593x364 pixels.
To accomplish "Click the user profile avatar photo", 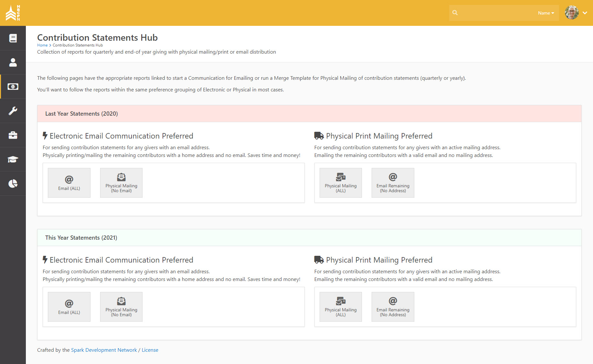I will coord(572,13).
